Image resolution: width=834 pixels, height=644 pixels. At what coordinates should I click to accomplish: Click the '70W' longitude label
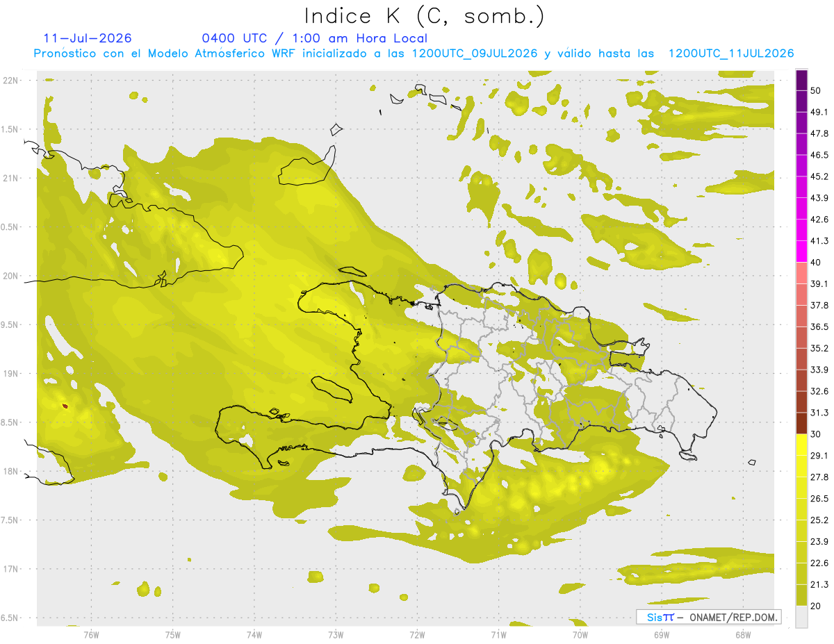(580, 635)
